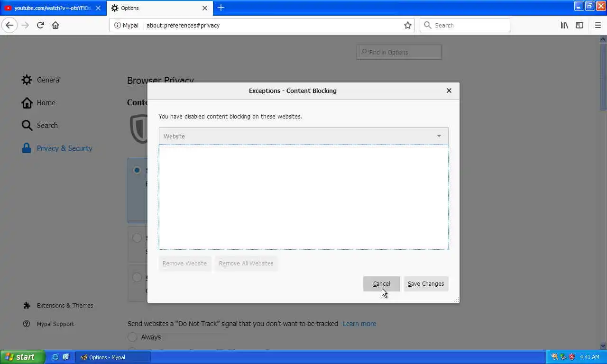Click the 4:41 AM system clock
This screenshot has height=364, width=607.
click(589, 357)
